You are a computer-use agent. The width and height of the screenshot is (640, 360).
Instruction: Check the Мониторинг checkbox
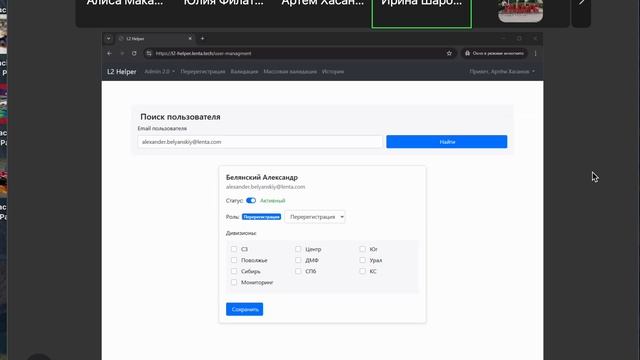(234, 282)
